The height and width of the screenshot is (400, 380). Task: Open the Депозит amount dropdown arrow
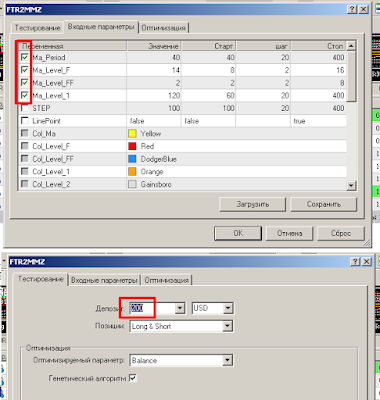point(180,308)
